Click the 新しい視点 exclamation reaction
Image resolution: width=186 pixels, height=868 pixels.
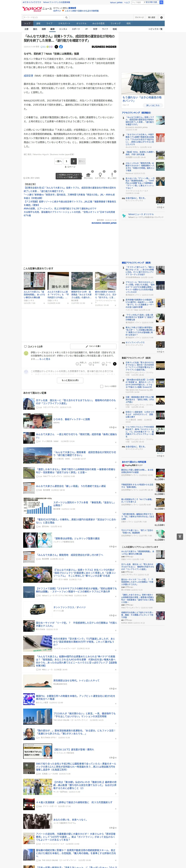point(112,175)
